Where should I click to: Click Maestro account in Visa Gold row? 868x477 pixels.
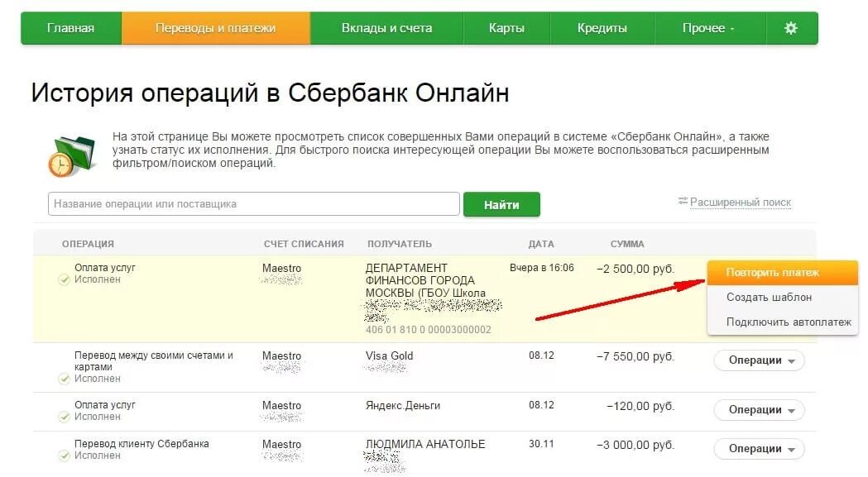282,355
